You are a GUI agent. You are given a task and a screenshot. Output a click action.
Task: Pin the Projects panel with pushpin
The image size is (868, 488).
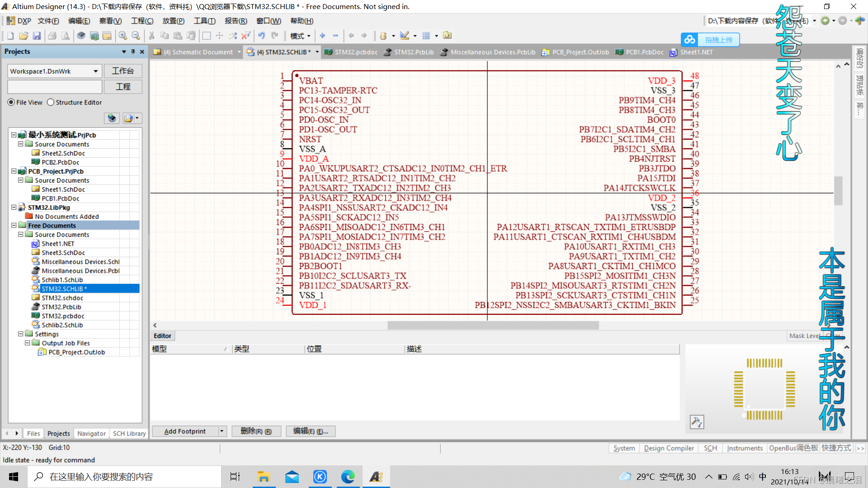click(x=133, y=52)
